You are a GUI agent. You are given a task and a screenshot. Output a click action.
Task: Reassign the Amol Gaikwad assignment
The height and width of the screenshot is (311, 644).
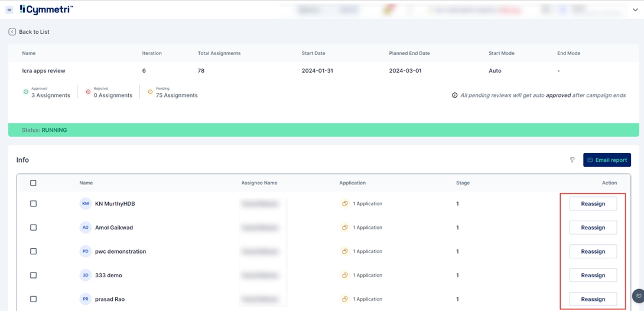pos(593,228)
